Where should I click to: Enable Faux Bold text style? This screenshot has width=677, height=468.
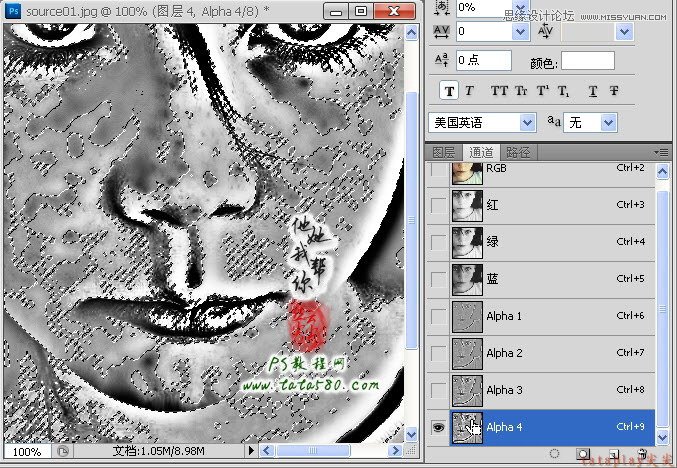click(x=449, y=91)
